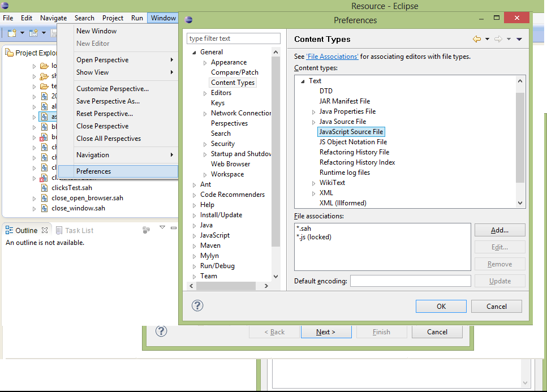Choose Preferences from the Window menu
The height and width of the screenshot is (392, 547).
click(x=94, y=171)
